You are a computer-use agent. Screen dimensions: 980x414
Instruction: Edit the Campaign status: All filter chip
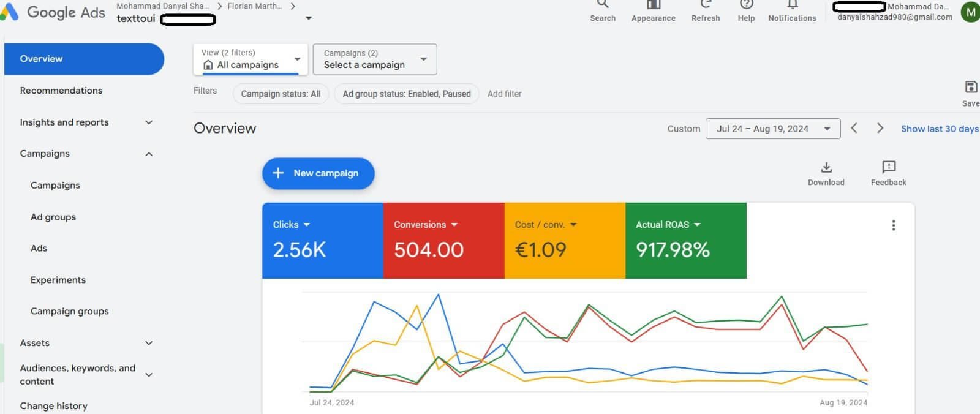281,94
